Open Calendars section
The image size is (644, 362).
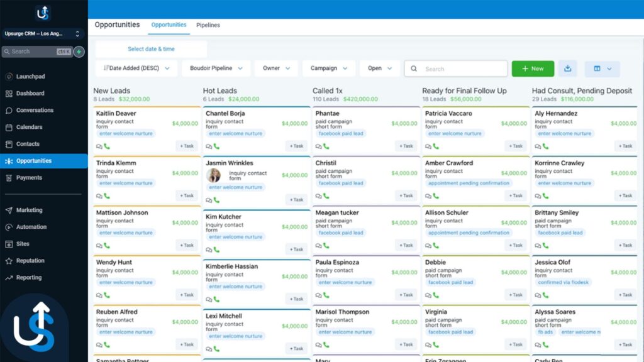point(29,127)
